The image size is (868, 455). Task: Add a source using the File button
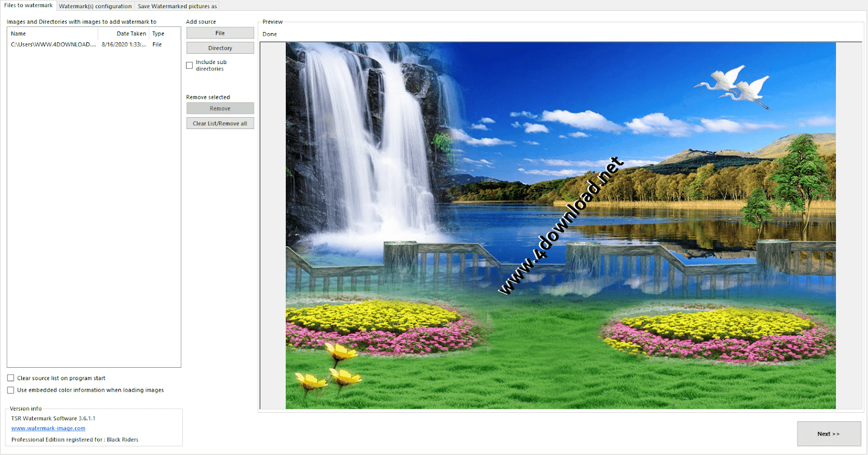tap(220, 33)
